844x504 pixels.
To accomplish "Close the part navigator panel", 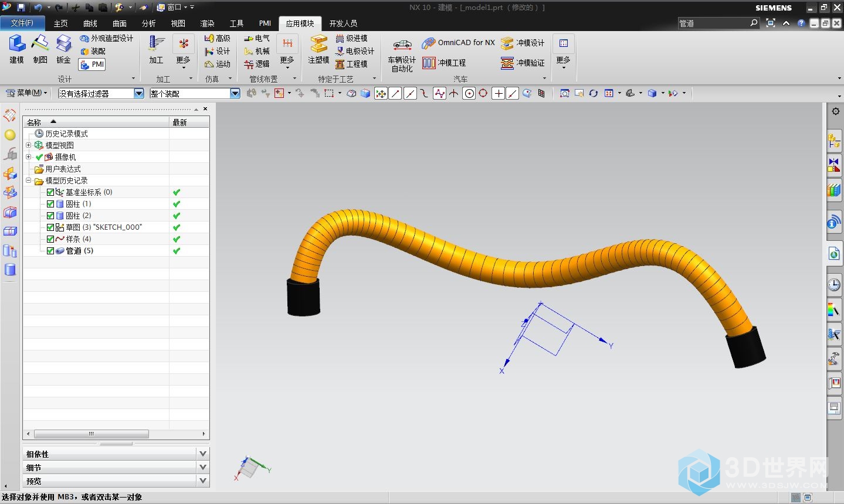I will [205, 108].
